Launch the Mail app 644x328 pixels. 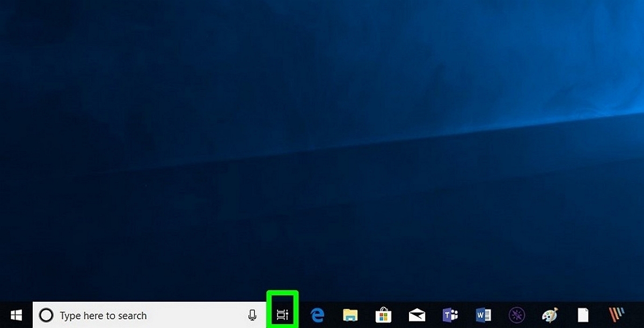[x=417, y=315]
